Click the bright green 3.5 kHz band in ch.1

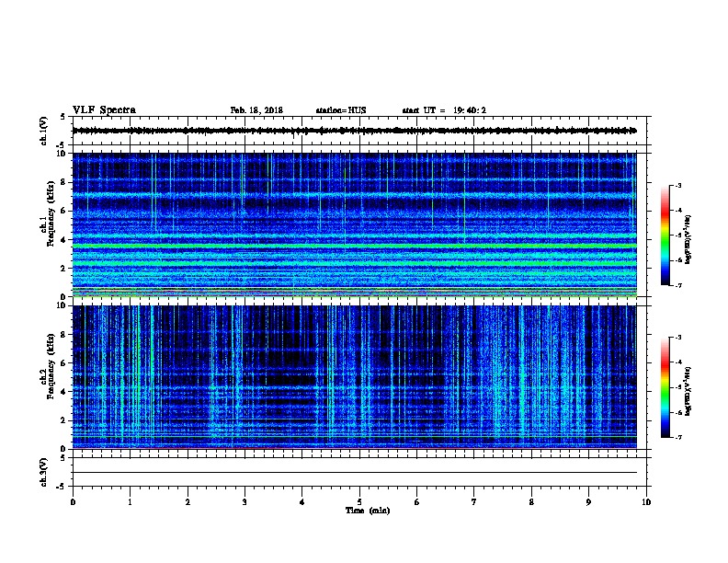(x=355, y=247)
